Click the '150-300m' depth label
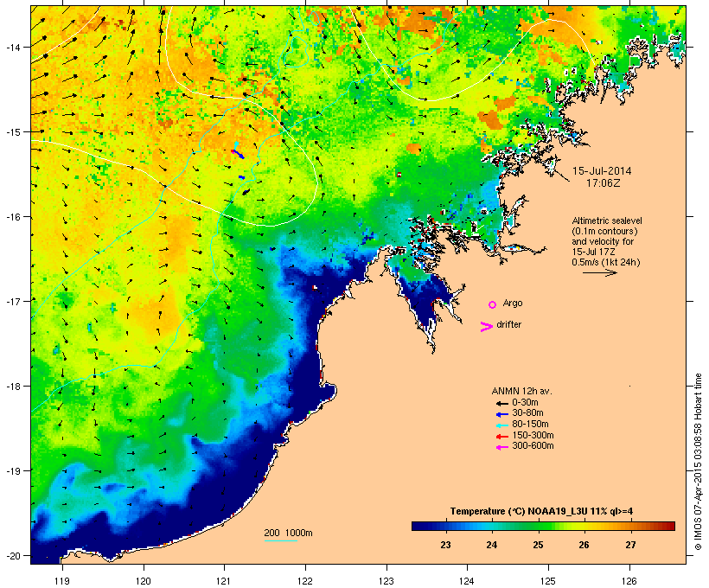 533,435
